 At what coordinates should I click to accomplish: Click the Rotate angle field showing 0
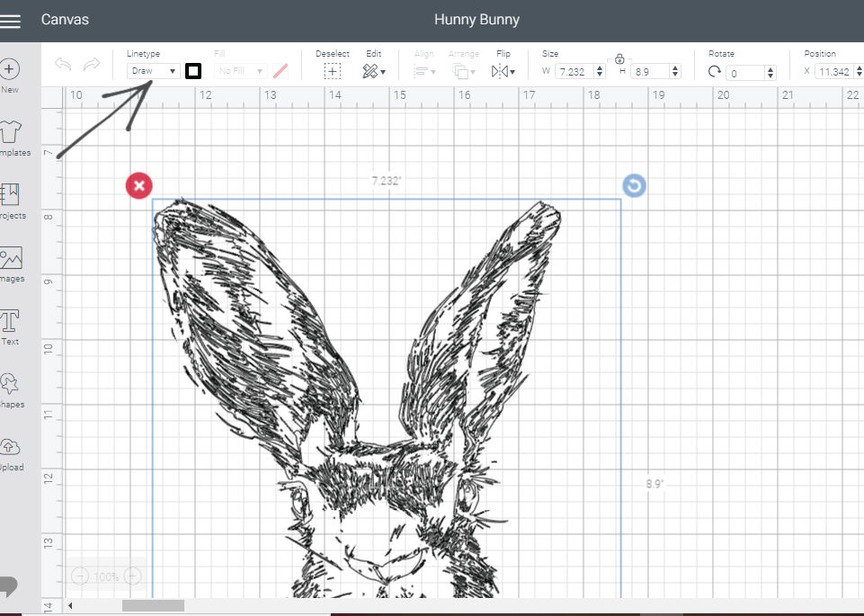click(745, 73)
